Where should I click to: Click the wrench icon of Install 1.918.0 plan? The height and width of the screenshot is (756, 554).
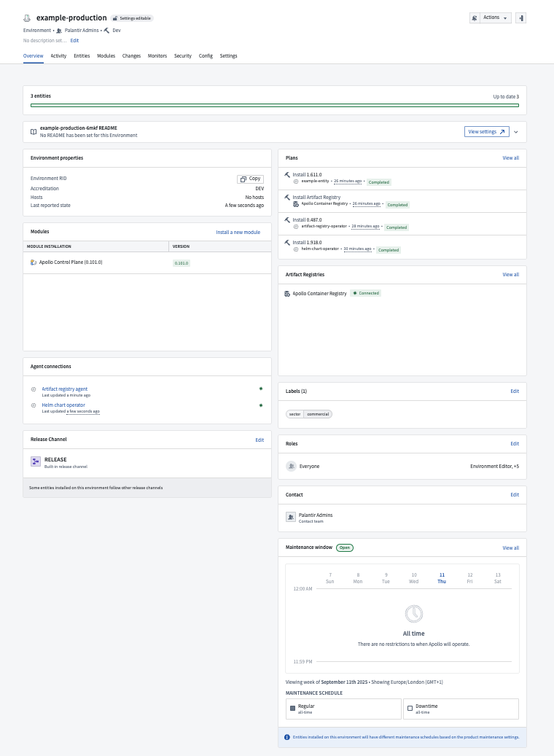[x=287, y=243]
